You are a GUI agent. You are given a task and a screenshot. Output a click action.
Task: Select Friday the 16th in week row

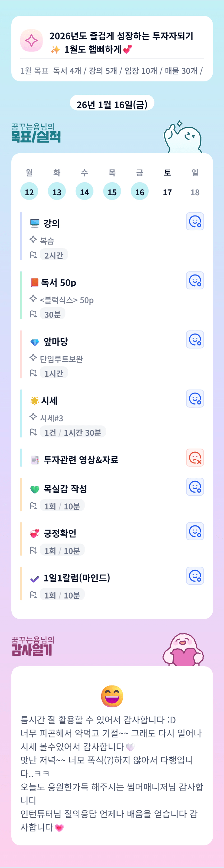140,192
